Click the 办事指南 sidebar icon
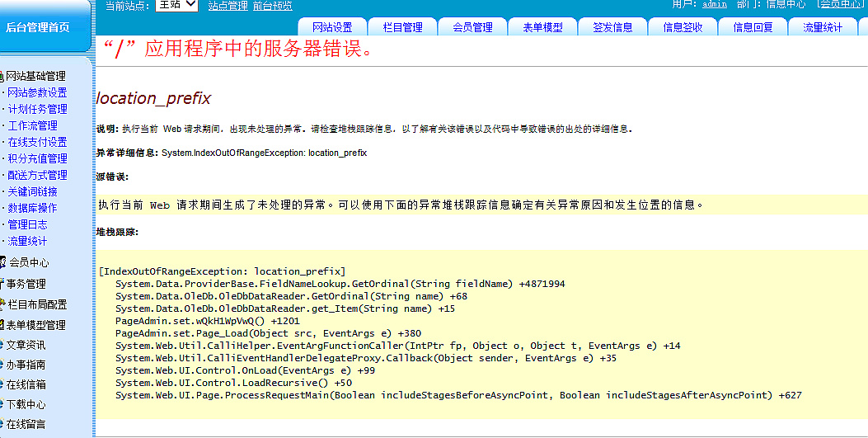868x438 pixels. click(2, 365)
